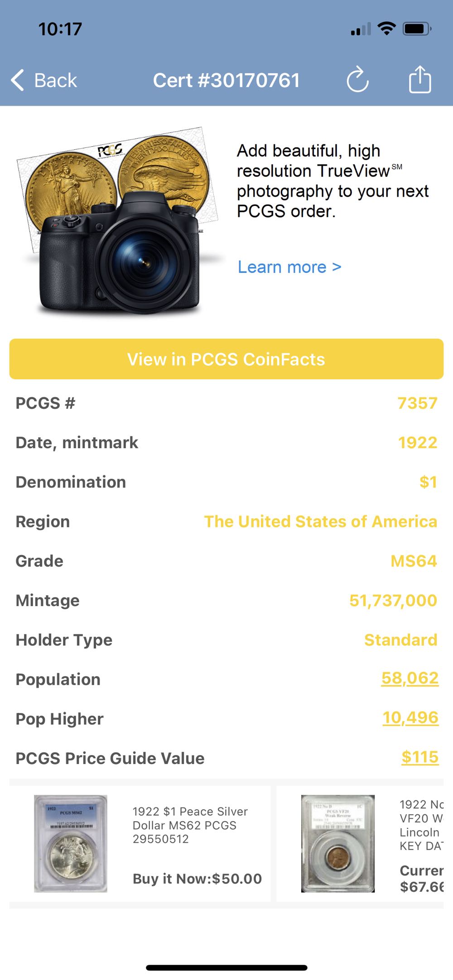
Task: Tap the Back text label
Action: coord(56,81)
